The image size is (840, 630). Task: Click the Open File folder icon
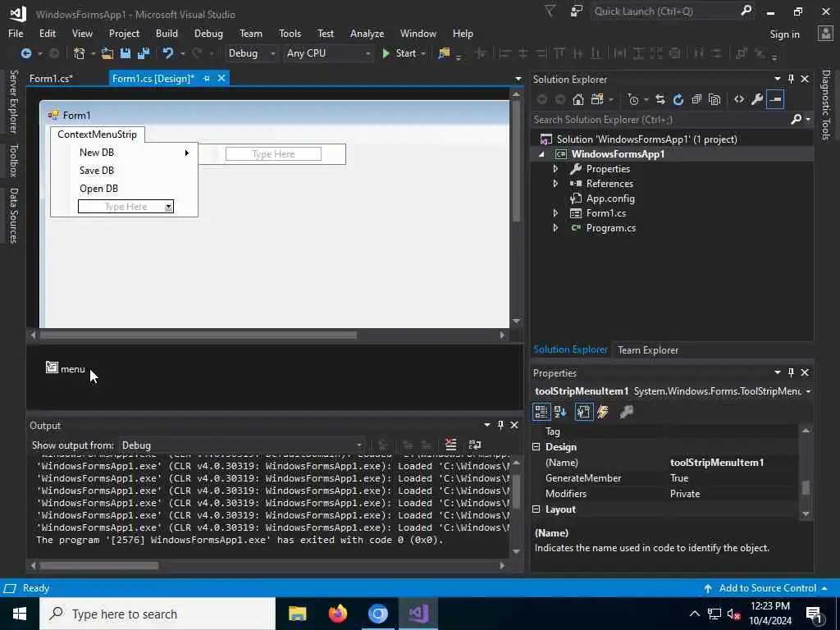coord(107,53)
